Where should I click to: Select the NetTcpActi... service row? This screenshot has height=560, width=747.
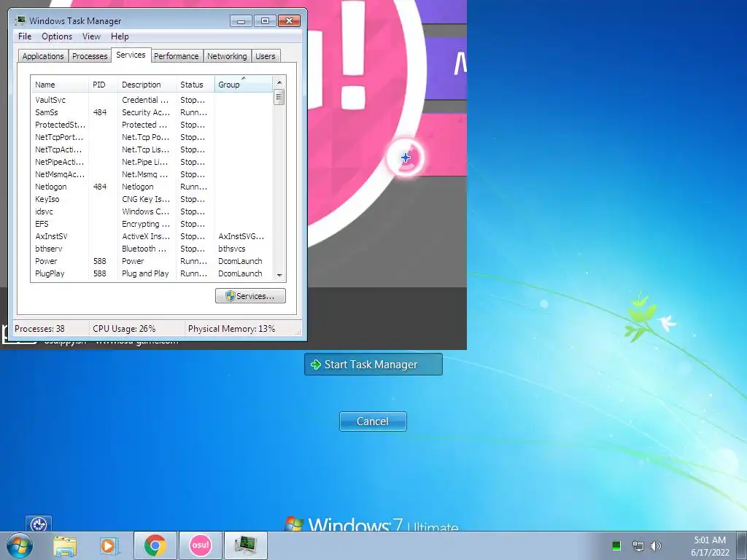(x=152, y=149)
